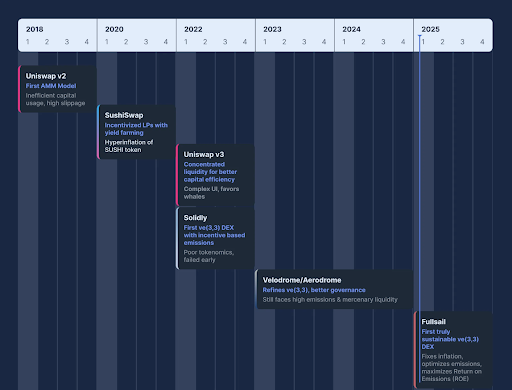Viewport: 512px width, 390px height.
Task: Select the Velodrome/Aerodrome timeline bar
Action: (x=334, y=289)
